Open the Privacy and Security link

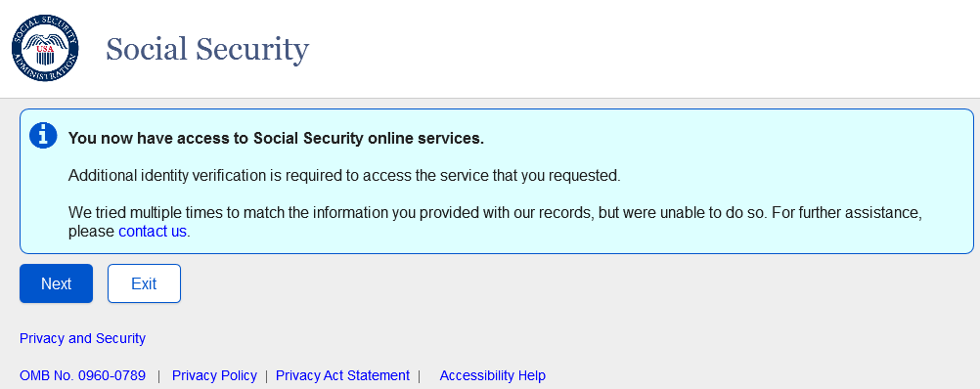click(82, 338)
